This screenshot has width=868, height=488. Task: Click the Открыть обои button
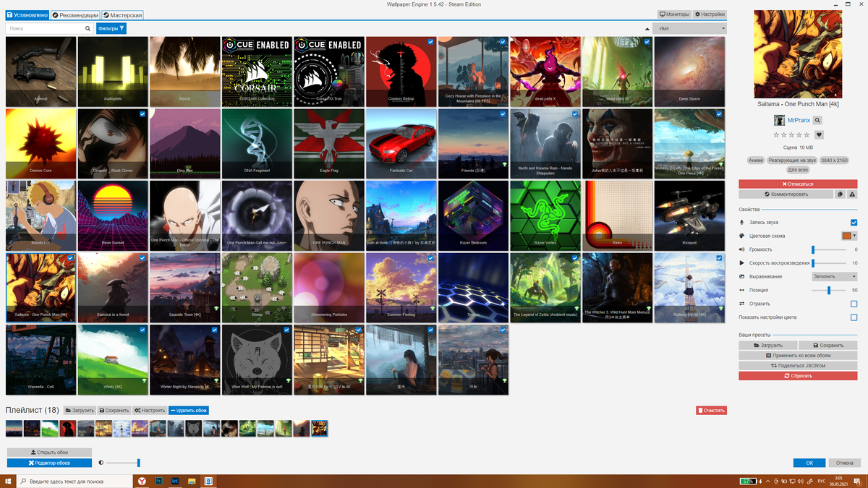coord(49,453)
